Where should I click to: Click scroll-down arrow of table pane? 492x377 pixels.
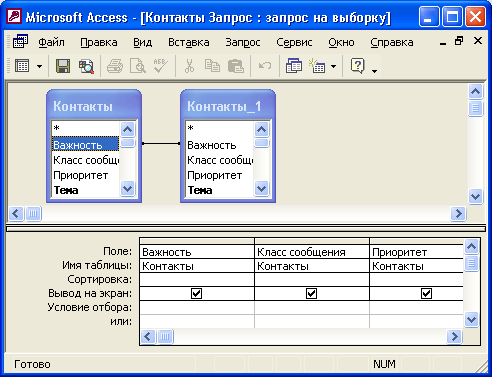[x=475, y=196]
